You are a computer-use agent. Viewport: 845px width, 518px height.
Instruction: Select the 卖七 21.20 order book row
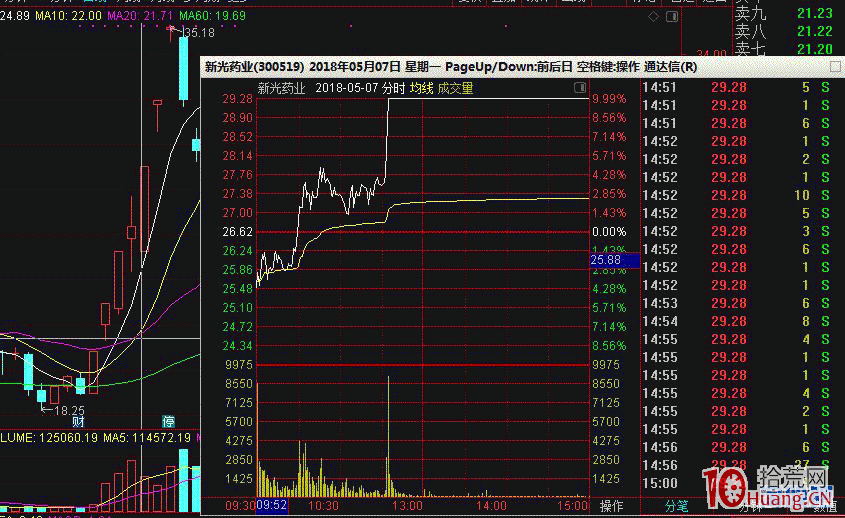tap(784, 49)
